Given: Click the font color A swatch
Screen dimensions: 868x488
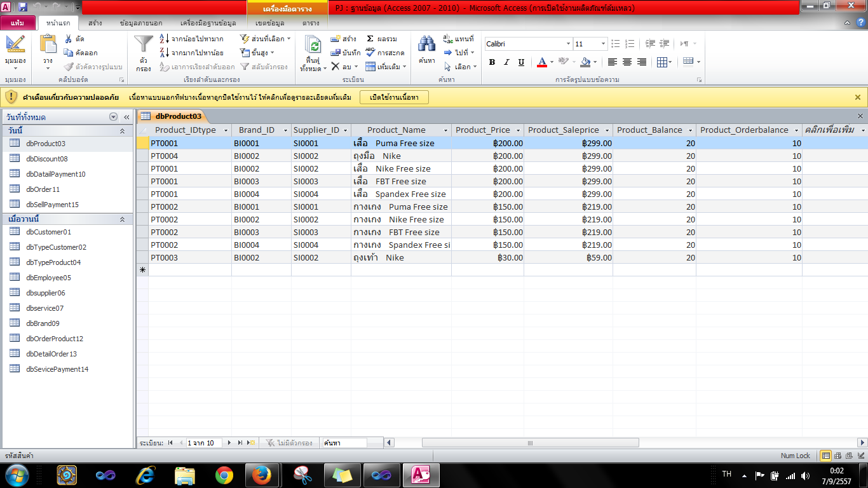Looking at the screenshot, I should pos(541,62).
